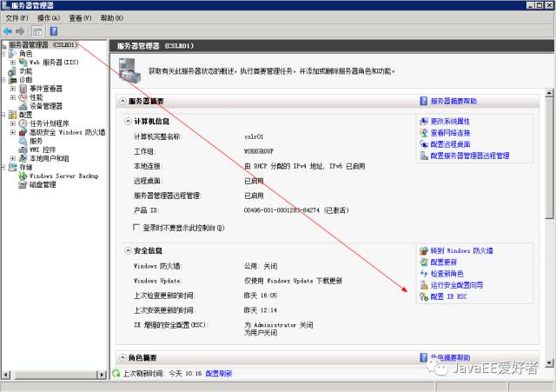Image resolution: width=556 pixels, height=392 pixels.
Task: Select the 本地用户和组 icon
Action: pos(23,158)
